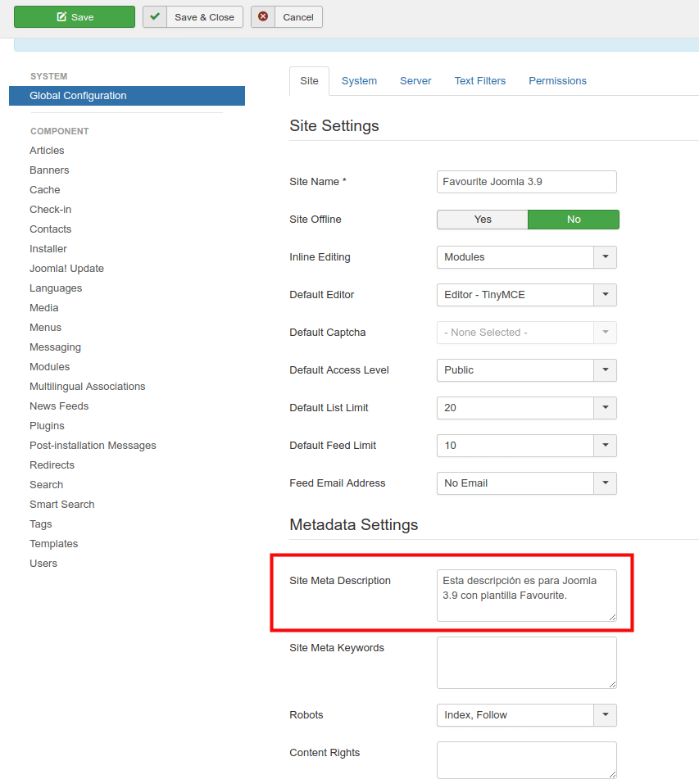Click the Content Rights resize handle
Screen dimensions: 699x784
point(612,774)
